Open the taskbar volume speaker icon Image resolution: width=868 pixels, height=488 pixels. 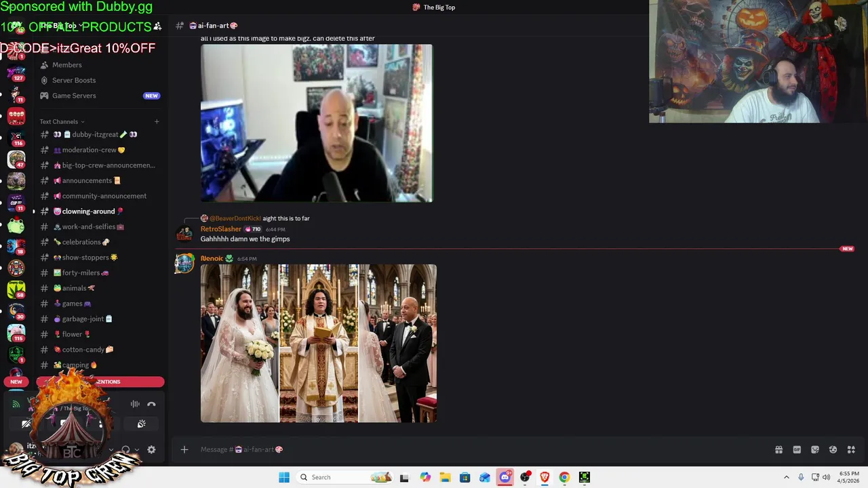826,477
